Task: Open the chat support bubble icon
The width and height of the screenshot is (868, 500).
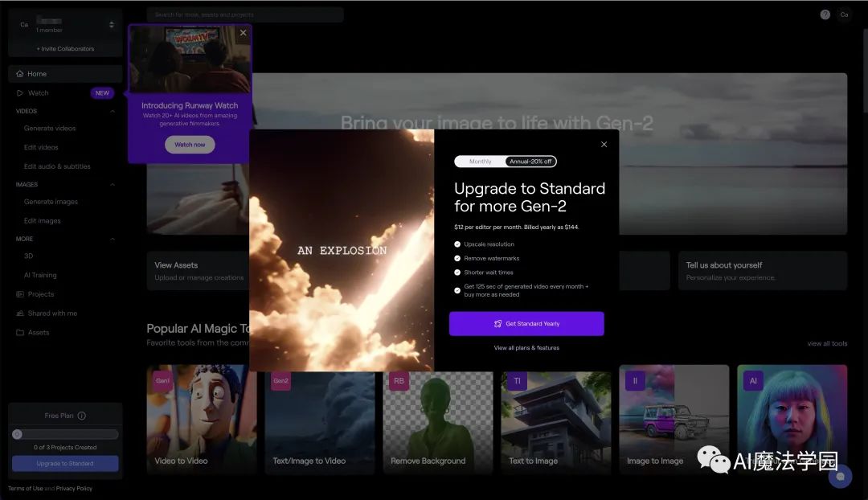Action: (x=840, y=476)
